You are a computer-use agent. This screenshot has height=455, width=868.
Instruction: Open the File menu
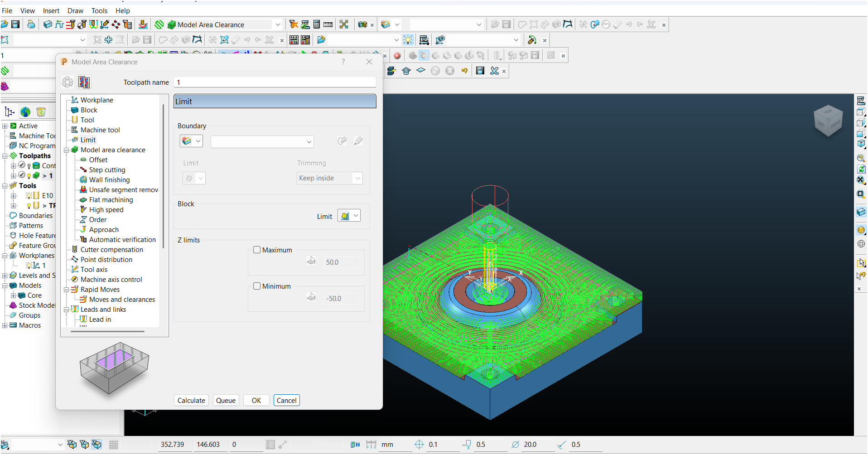pyautogui.click(x=7, y=10)
